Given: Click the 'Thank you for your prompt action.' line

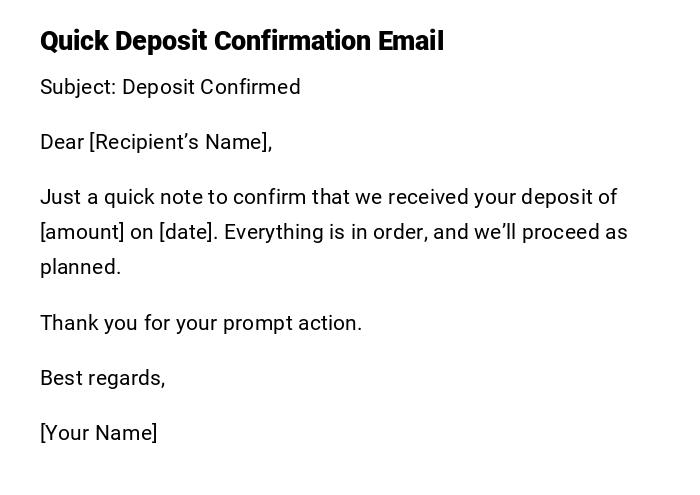Looking at the screenshot, I should (201, 323).
